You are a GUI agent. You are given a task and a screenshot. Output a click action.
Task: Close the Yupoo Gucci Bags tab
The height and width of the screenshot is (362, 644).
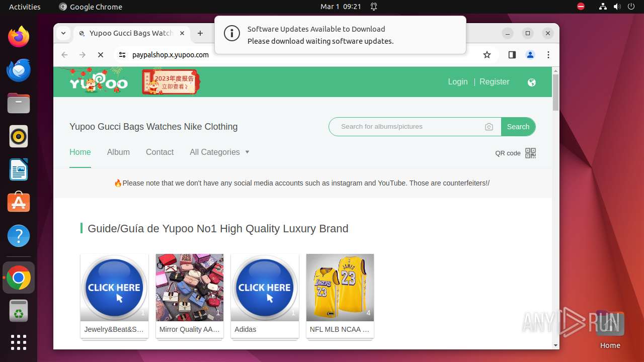(x=182, y=33)
